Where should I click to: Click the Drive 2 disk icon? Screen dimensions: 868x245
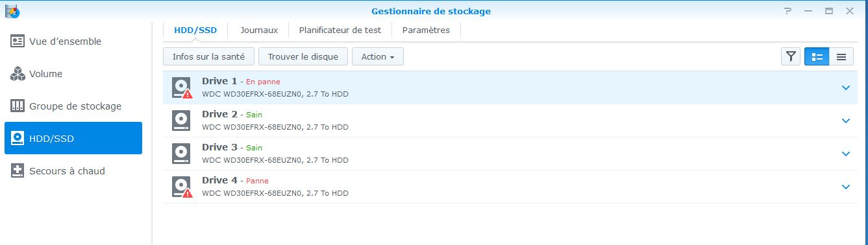[181, 121]
